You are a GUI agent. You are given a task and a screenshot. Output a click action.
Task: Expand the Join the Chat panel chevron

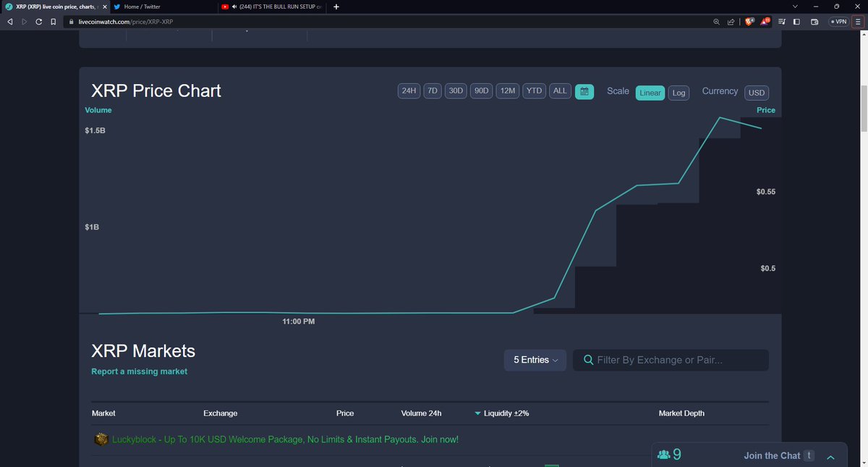[x=830, y=457]
